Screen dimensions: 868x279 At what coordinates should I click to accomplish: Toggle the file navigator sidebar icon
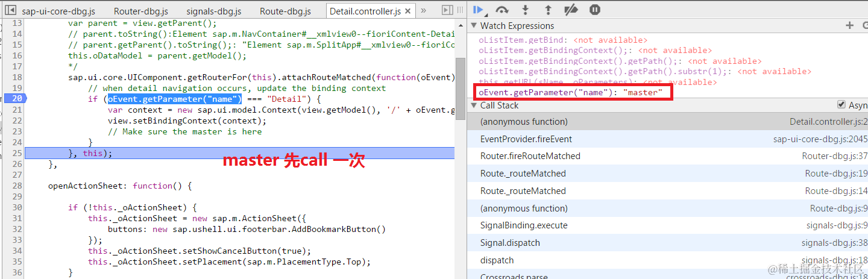point(10,10)
